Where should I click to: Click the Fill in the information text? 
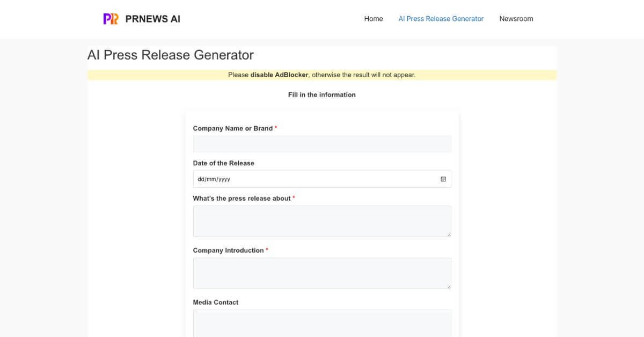(322, 95)
